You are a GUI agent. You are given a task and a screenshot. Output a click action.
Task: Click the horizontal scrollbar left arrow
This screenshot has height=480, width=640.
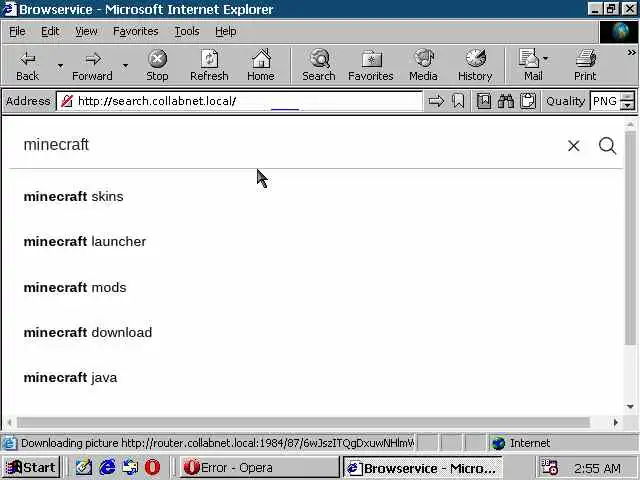[9, 422]
